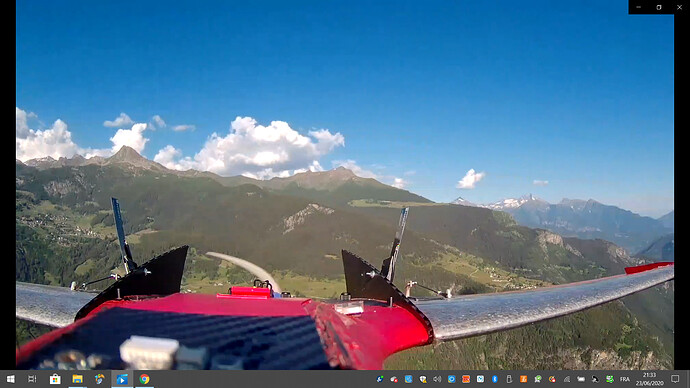Open Google Chrome from the taskbar
This screenshot has width=690, height=388.
(144, 379)
